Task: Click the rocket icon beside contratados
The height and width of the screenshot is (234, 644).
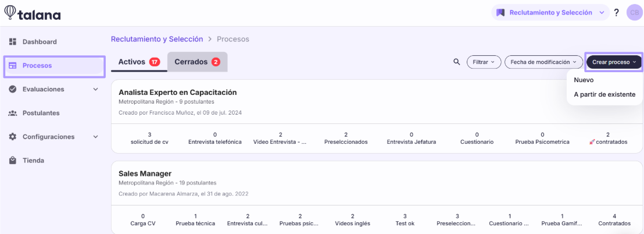Action: pyautogui.click(x=592, y=142)
